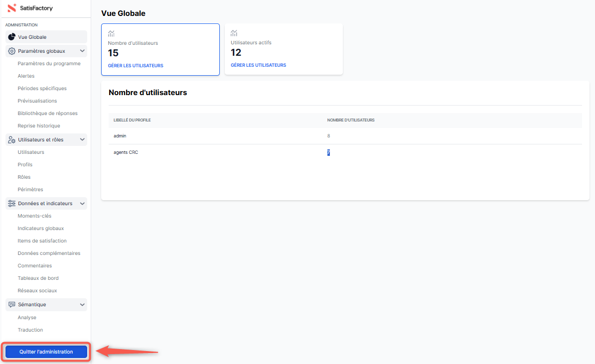
Task: Click the Nombre d'utilisateurs column header
Action: pos(351,120)
